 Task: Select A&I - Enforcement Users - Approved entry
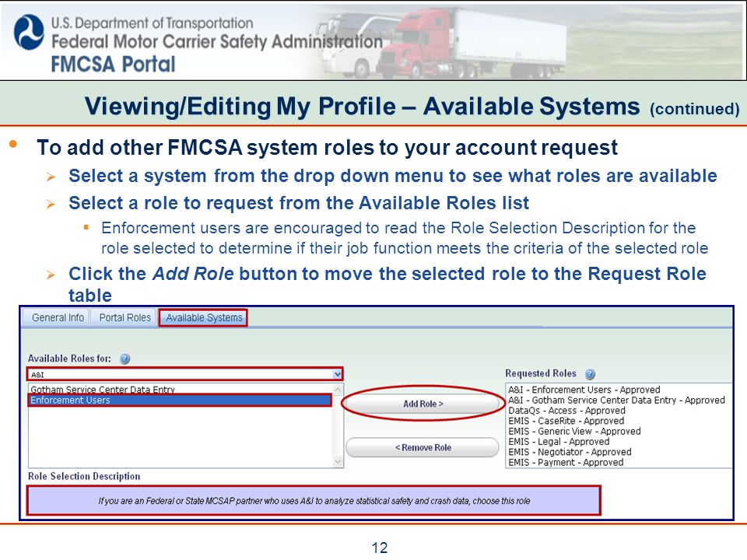pyautogui.click(x=584, y=390)
